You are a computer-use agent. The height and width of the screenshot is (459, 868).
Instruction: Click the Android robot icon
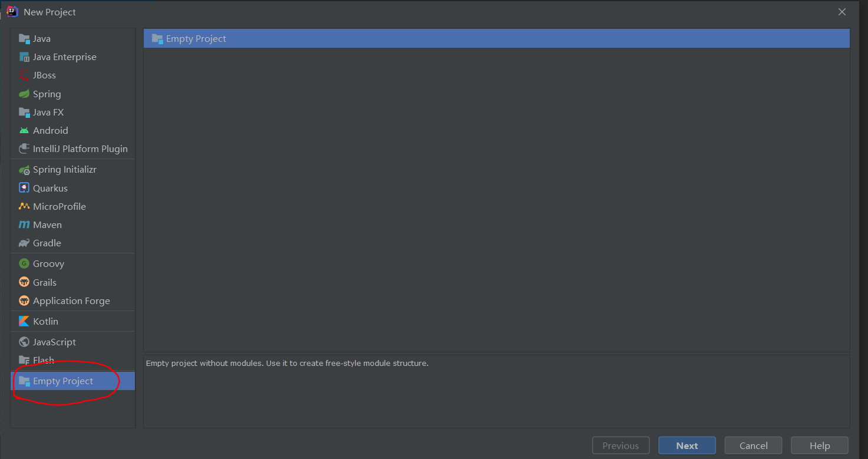(24, 131)
